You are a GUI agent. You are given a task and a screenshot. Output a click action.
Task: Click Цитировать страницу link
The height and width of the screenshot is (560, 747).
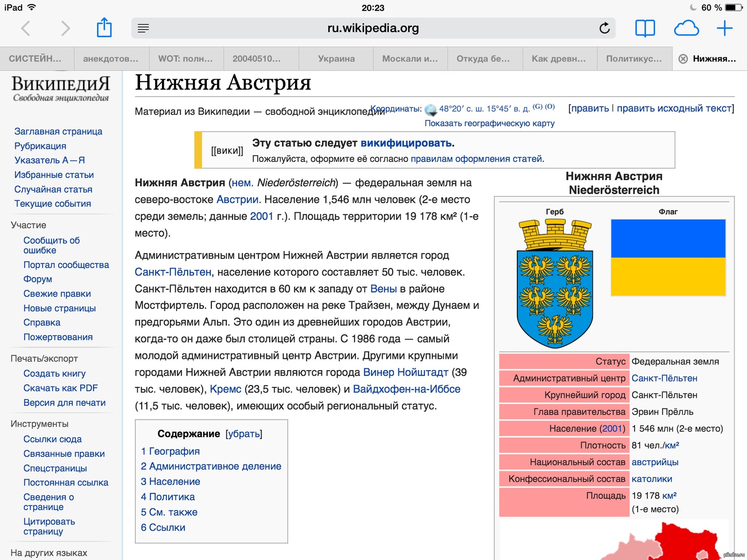[49, 526]
